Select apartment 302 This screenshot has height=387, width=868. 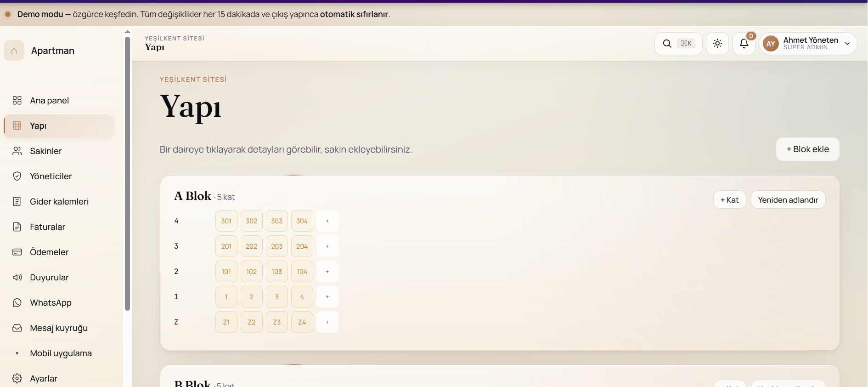(252, 221)
